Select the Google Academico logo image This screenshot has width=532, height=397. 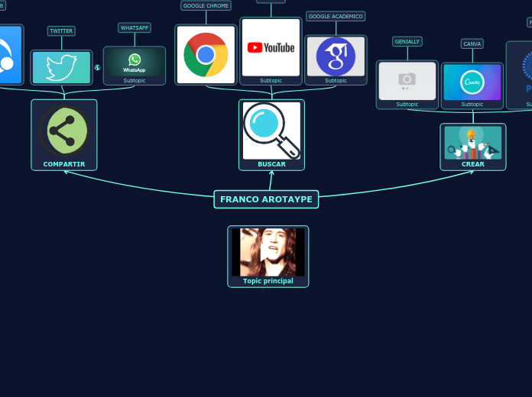pyautogui.click(x=336, y=56)
